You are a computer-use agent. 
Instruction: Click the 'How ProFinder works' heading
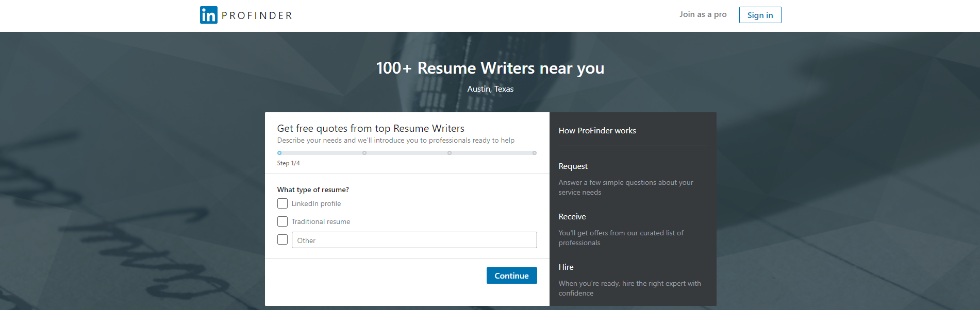[597, 131]
